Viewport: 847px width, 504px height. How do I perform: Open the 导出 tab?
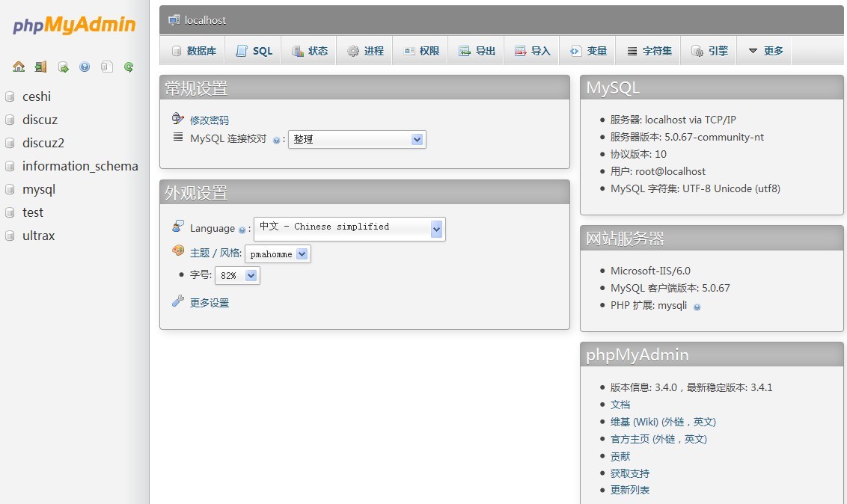477,51
